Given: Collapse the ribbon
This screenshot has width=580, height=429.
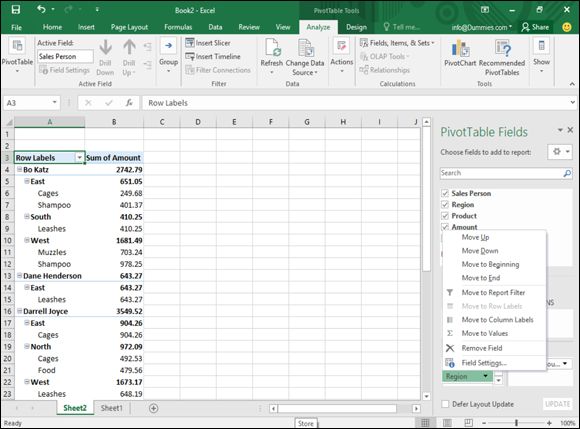Looking at the screenshot, I should point(572,84).
